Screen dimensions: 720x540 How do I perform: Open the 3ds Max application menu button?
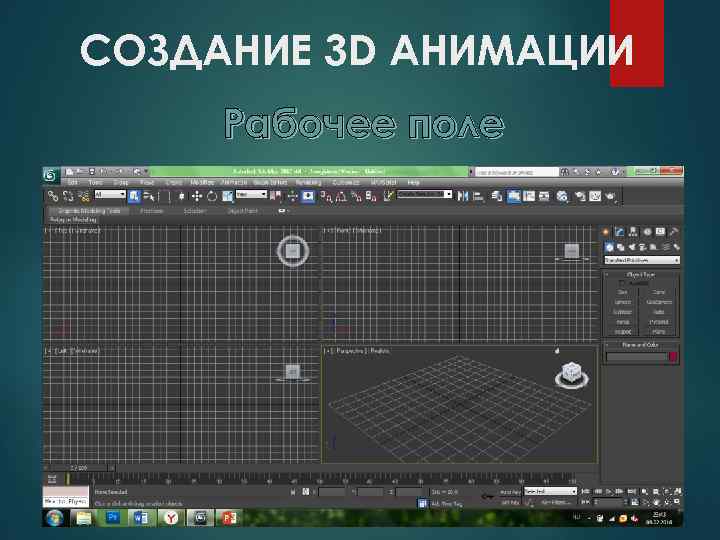click(51, 175)
